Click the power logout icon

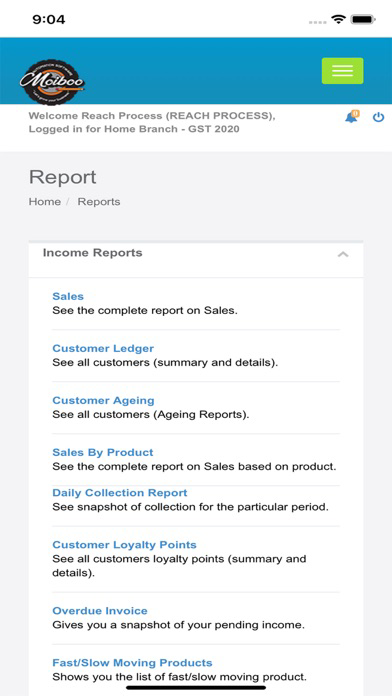(378, 117)
